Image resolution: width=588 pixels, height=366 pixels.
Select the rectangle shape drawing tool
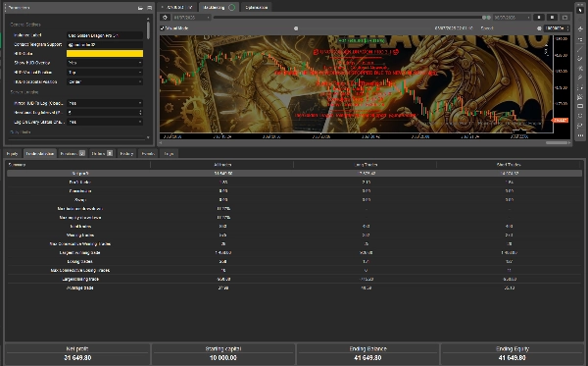[x=580, y=106]
